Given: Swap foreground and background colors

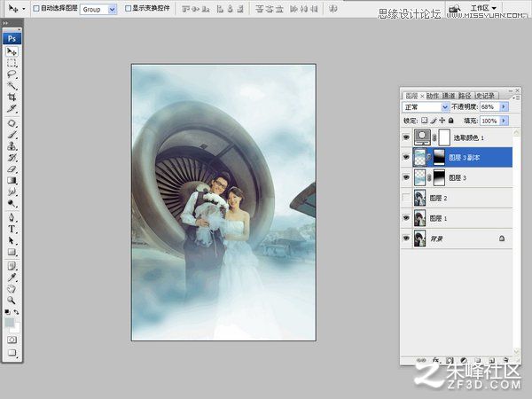Looking at the screenshot, I should [x=16, y=312].
